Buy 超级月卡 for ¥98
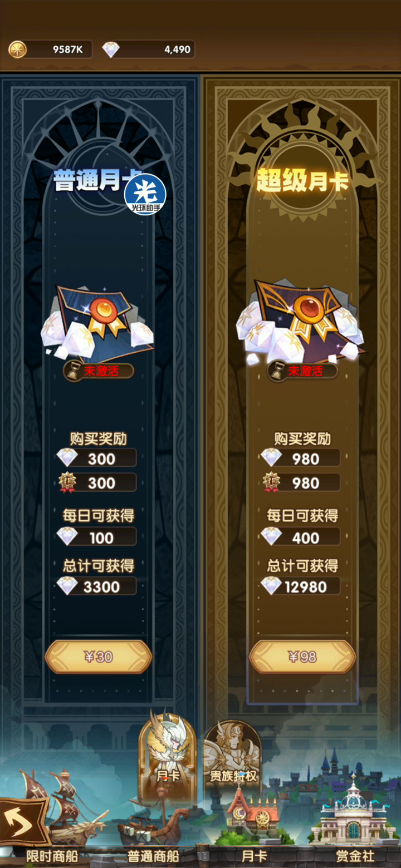401x868 pixels. 302,657
